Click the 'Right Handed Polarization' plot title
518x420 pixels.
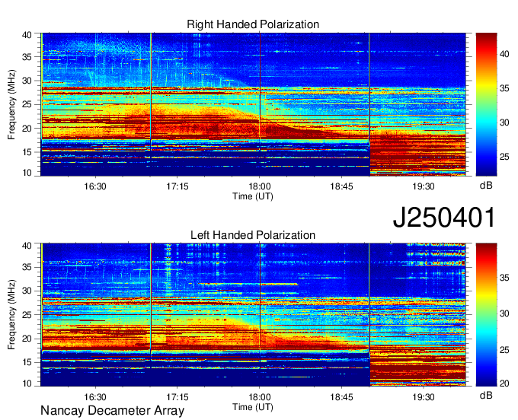253,24
